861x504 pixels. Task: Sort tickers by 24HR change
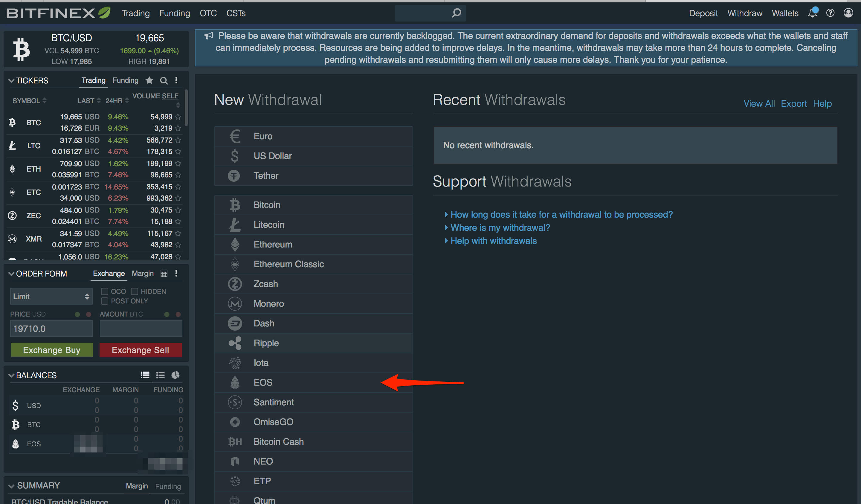pyautogui.click(x=117, y=100)
